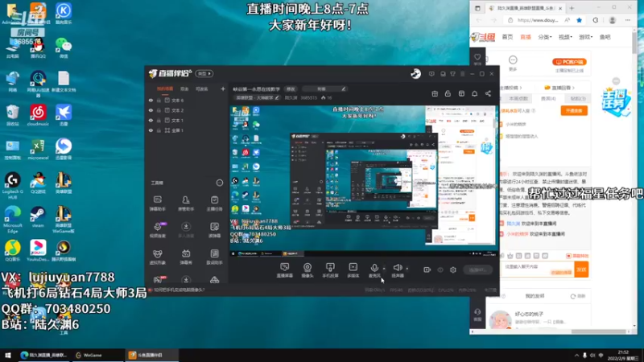Edit the 英雄联盟 category tag
The height and width of the screenshot is (362, 644).
click(x=257, y=97)
